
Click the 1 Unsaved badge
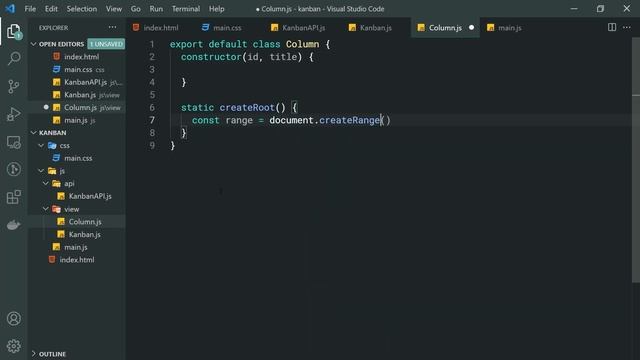coord(106,44)
